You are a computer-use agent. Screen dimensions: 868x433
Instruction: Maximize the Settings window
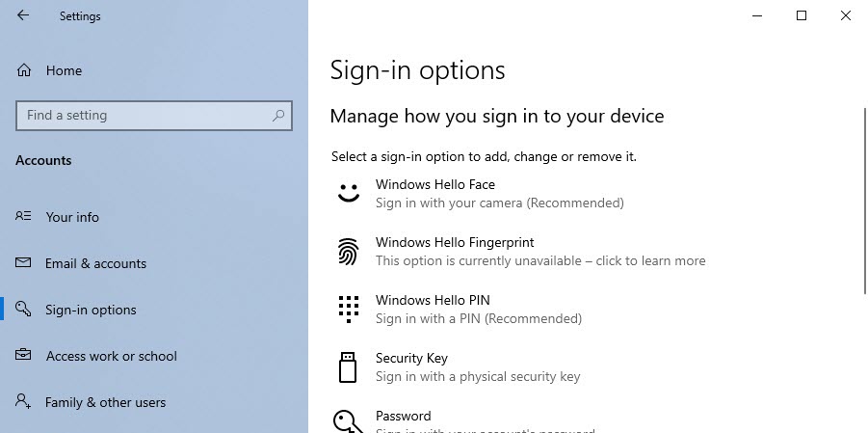pyautogui.click(x=801, y=15)
